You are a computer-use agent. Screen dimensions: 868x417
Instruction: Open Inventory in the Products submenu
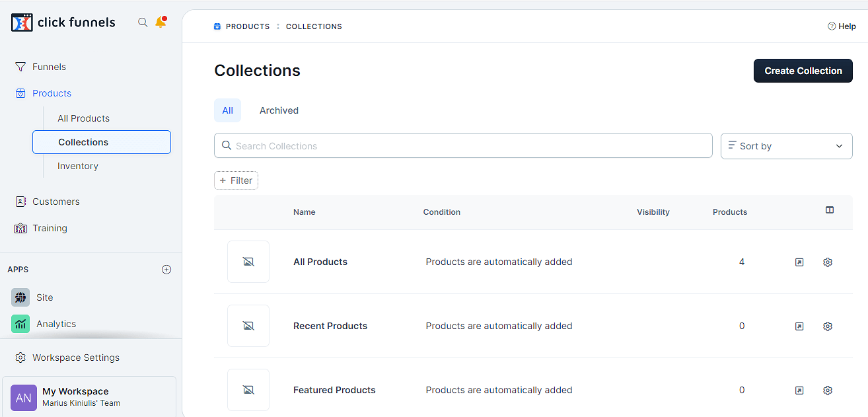[78, 166]
